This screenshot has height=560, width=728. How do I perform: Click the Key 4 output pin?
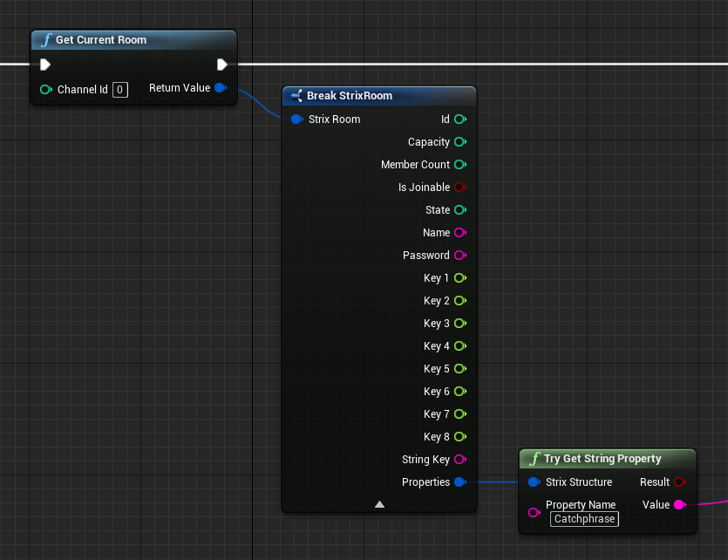pyautogui.click(x=460, y=346)
